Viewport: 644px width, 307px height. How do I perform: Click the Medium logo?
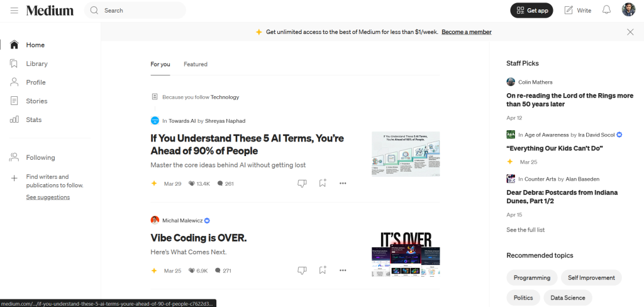click(50, 10)
